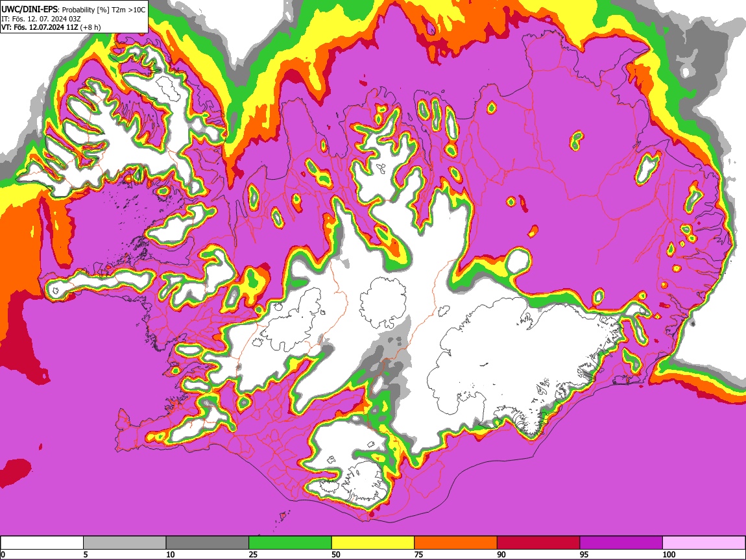Click the dark gray 10–25% legend swatch

pyautogui.click(x=208, y=543)
